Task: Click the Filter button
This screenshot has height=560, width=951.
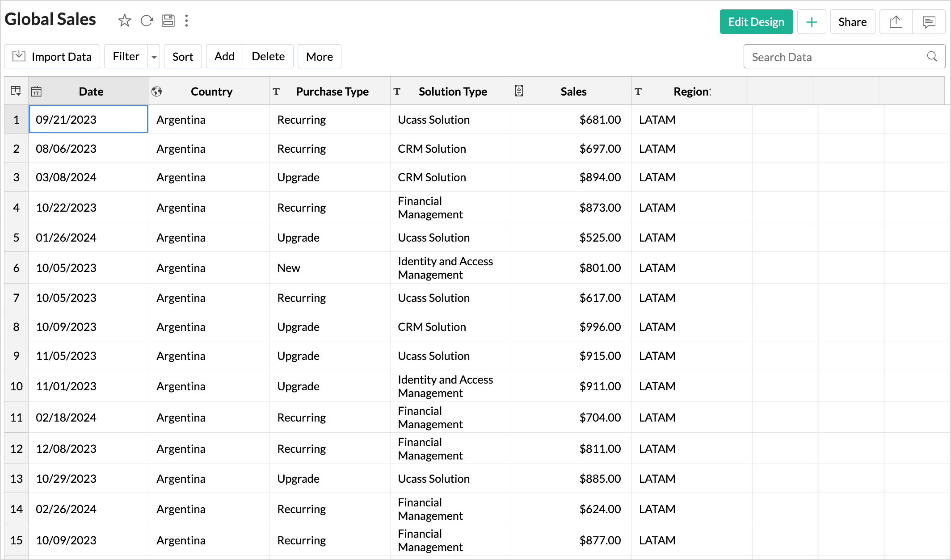Action: coord(126,57)
